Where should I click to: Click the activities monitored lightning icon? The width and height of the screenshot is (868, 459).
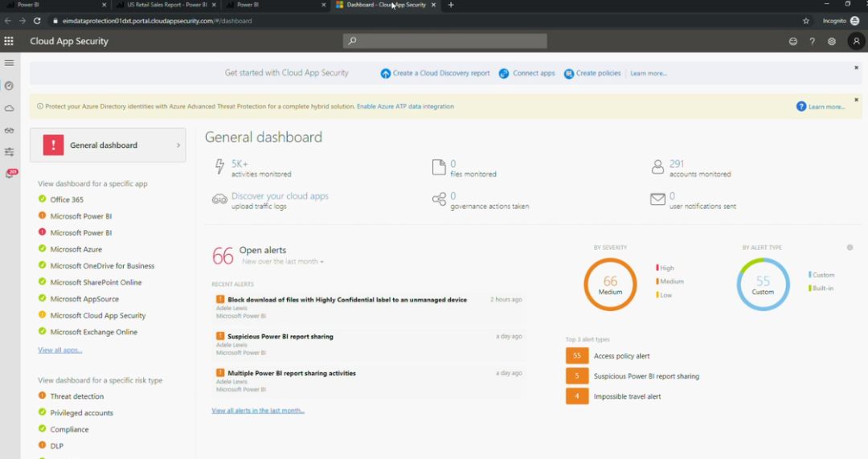pyautogui.click(x=219, y=166)
